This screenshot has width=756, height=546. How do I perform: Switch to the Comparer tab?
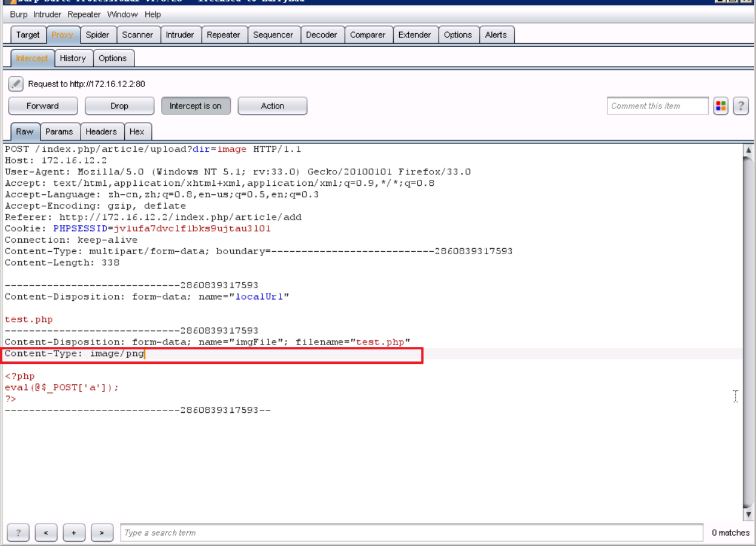pos(368,35)
